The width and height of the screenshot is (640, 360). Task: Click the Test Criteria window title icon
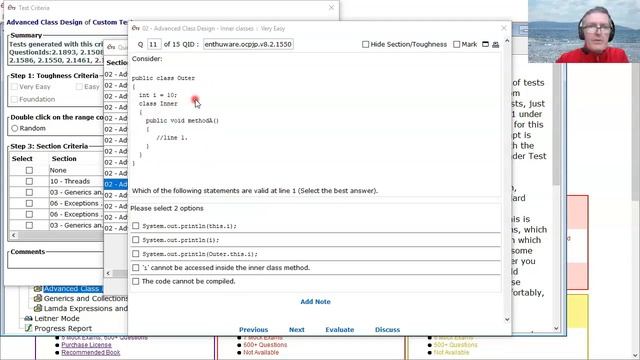[11, 7]
